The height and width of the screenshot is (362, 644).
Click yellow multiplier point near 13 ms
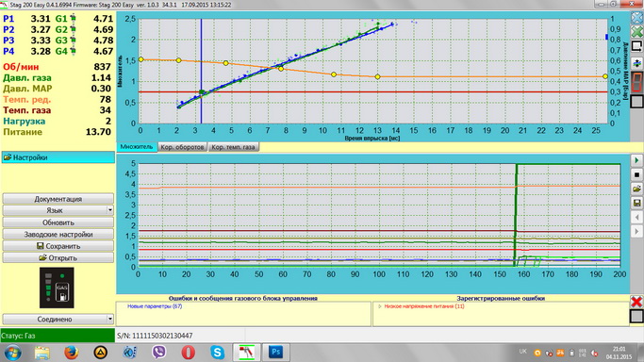pos(377,76)
